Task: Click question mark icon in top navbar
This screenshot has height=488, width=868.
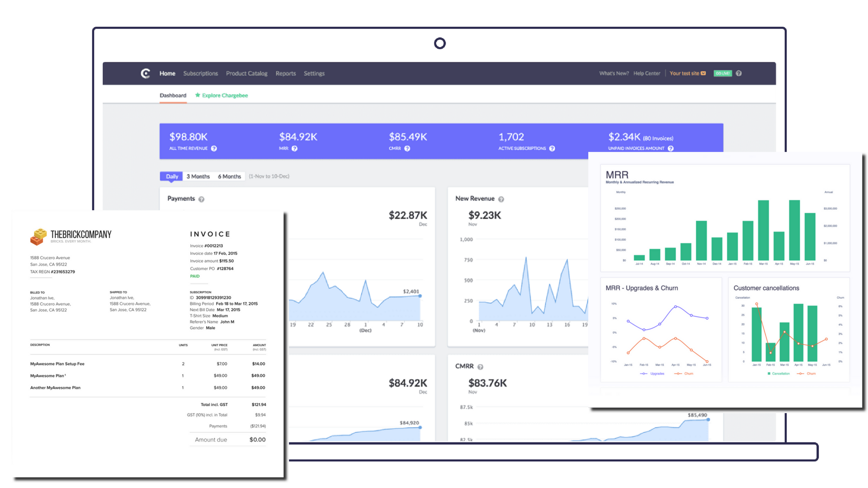Action: click(739, 73)
